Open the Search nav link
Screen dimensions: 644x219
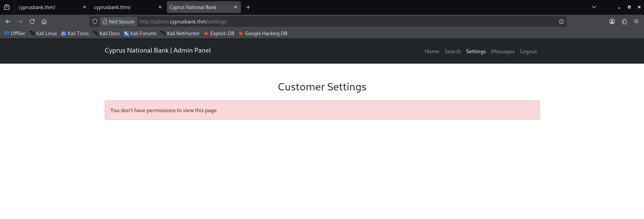point(452,51)
